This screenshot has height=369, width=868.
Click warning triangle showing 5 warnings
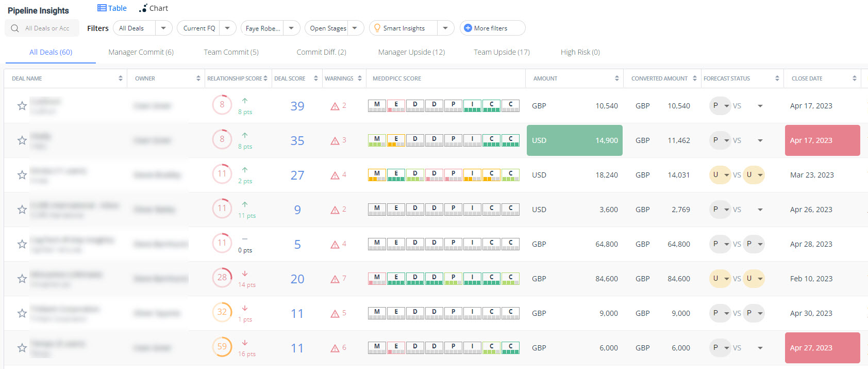tap(335, 314)
